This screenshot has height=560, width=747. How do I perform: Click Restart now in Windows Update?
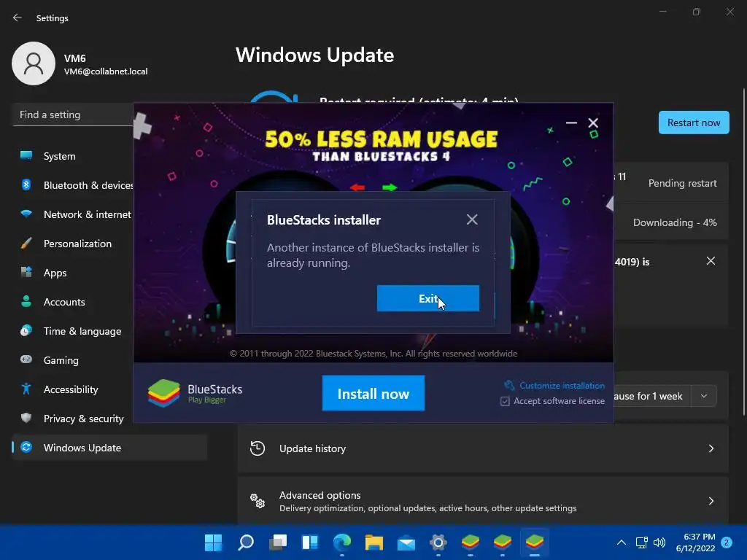click(694, 122)
